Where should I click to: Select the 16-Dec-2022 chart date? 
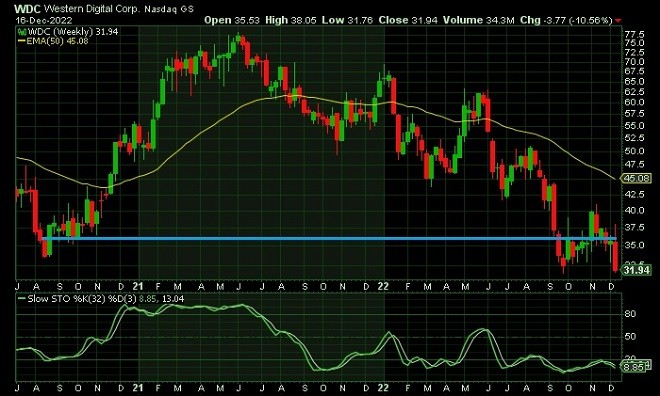pos(44,20)
